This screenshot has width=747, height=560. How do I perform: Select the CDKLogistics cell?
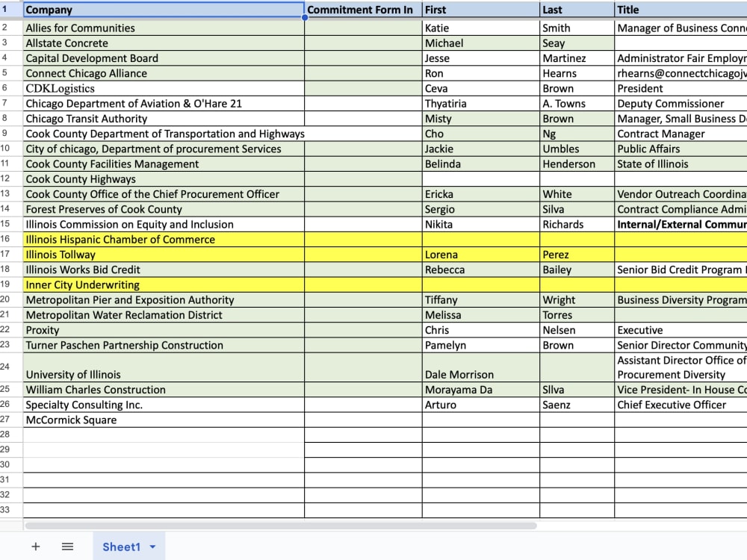[x=164, y=89]
